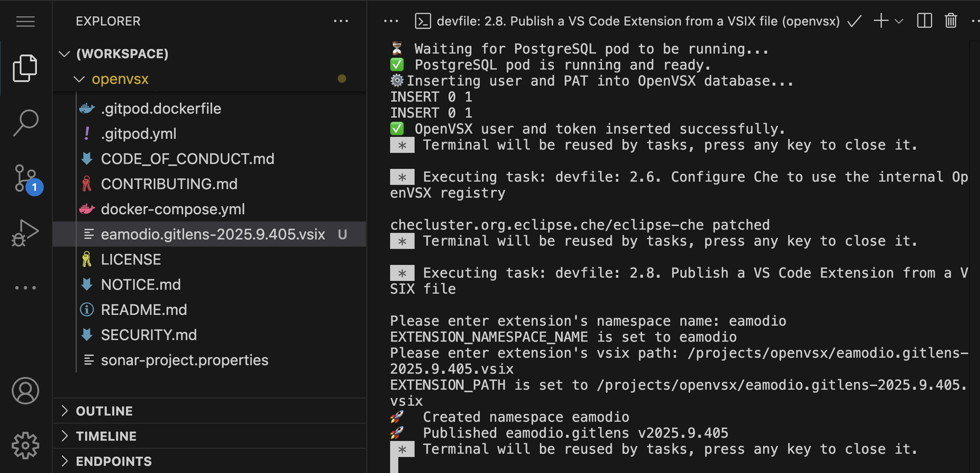Click the openvsx modified dot indicator
Image resolution: width=980 pixels, height=473 pixels.
(342, 79)
